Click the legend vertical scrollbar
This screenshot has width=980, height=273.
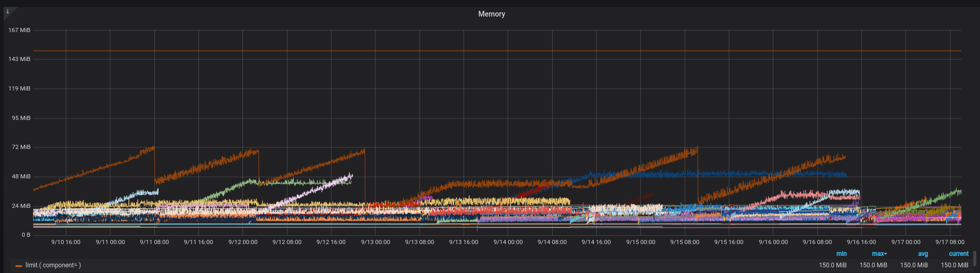tap(974, 257)
